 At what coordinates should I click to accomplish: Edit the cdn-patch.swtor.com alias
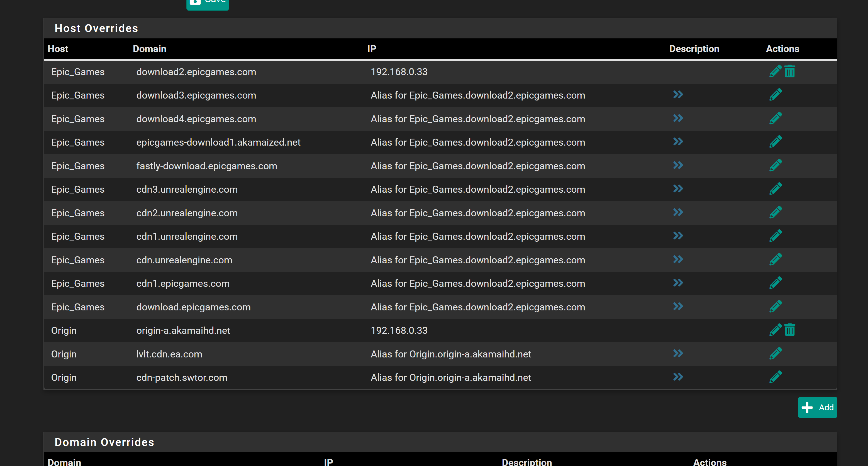[x=775, y=377]
